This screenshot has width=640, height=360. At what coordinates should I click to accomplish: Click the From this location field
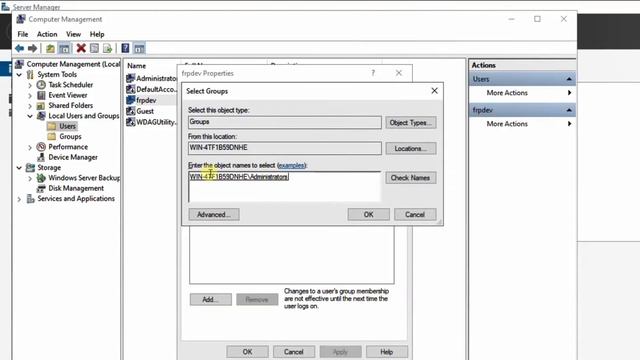[x=284, y=148]
